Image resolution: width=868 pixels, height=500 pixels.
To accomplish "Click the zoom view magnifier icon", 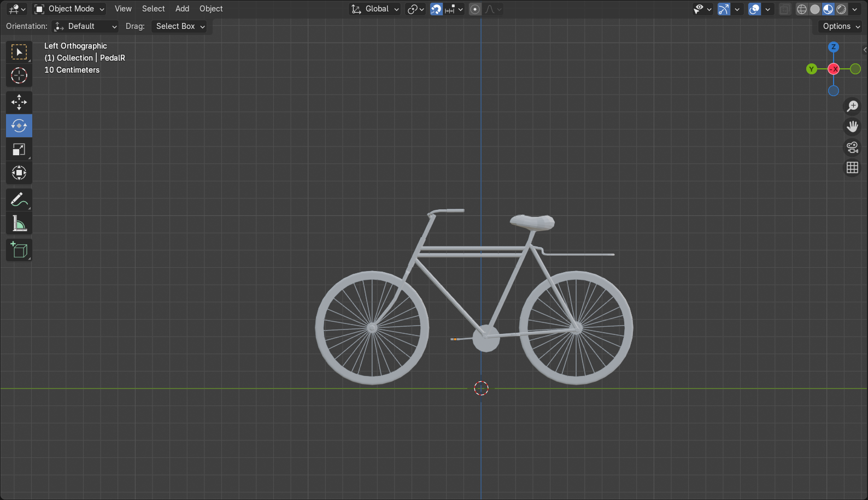I will point(852,106).
